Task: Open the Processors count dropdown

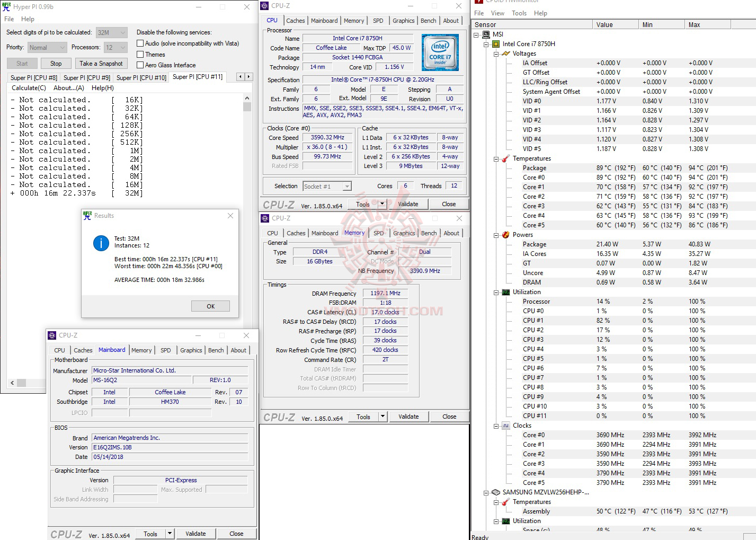Action: [x=115, y=48]
